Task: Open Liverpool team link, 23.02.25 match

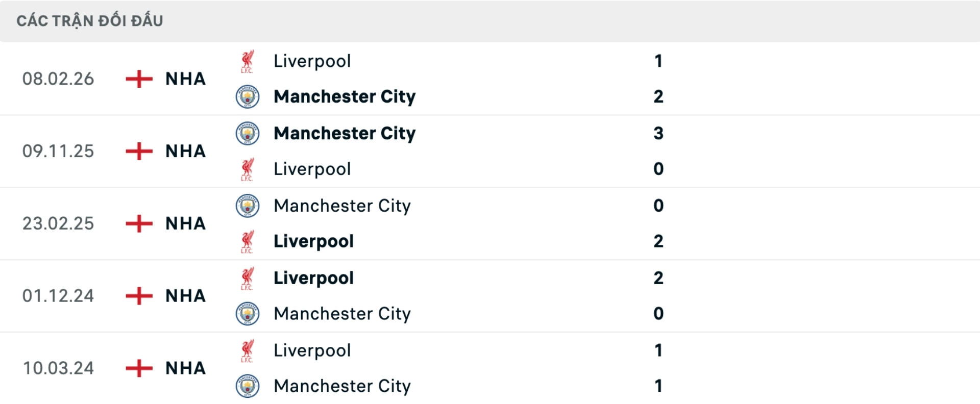Action: [313, 241]
